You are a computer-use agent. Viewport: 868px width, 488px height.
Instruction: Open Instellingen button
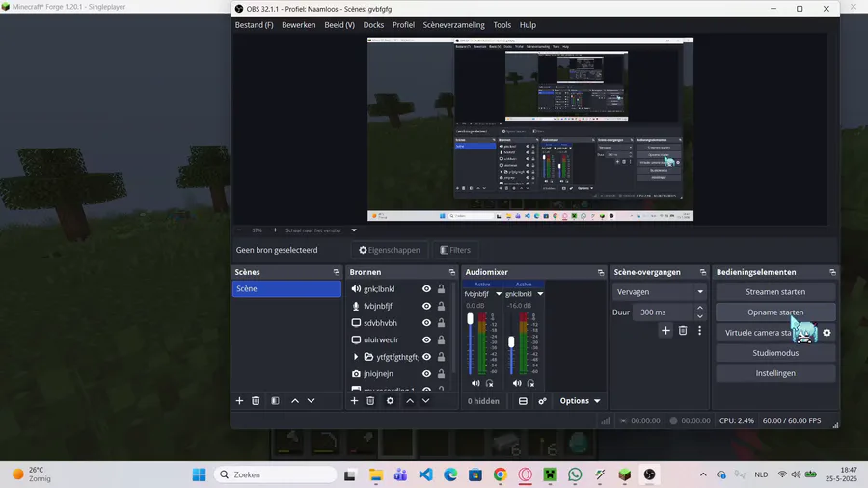775,373
